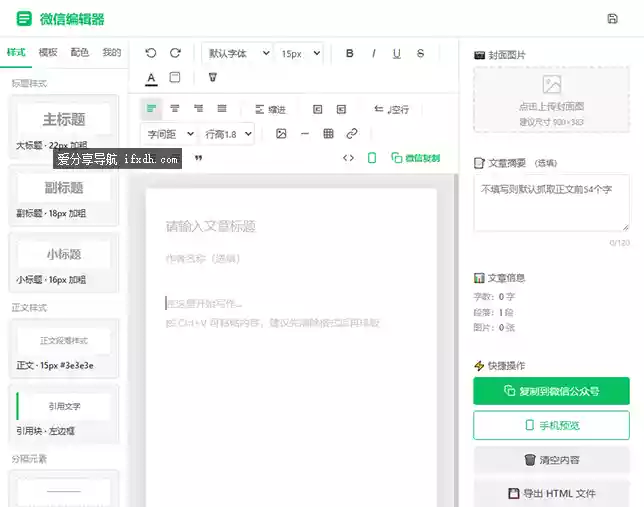Click the 封面图片 section label

(x=506, y=55)
